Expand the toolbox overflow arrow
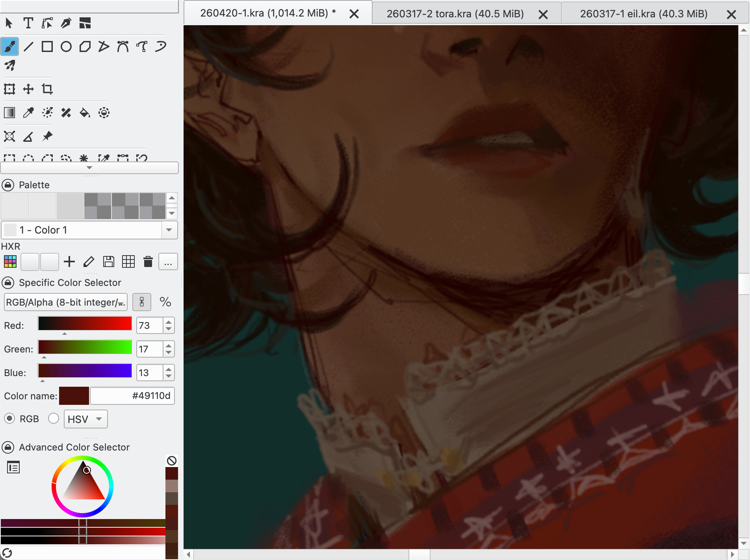This screenshot has width=750, height=560. pos(89,168)
